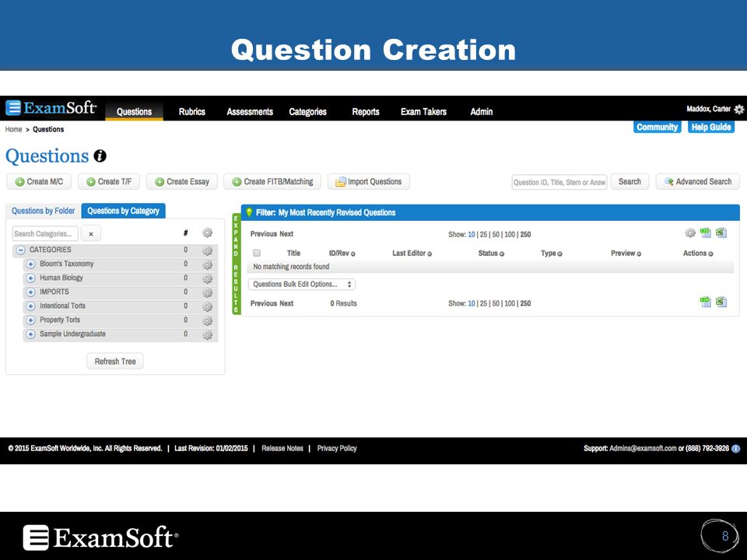Sort results by the Type column
Viewport: 747px width, 560px height.
[552, 254]
